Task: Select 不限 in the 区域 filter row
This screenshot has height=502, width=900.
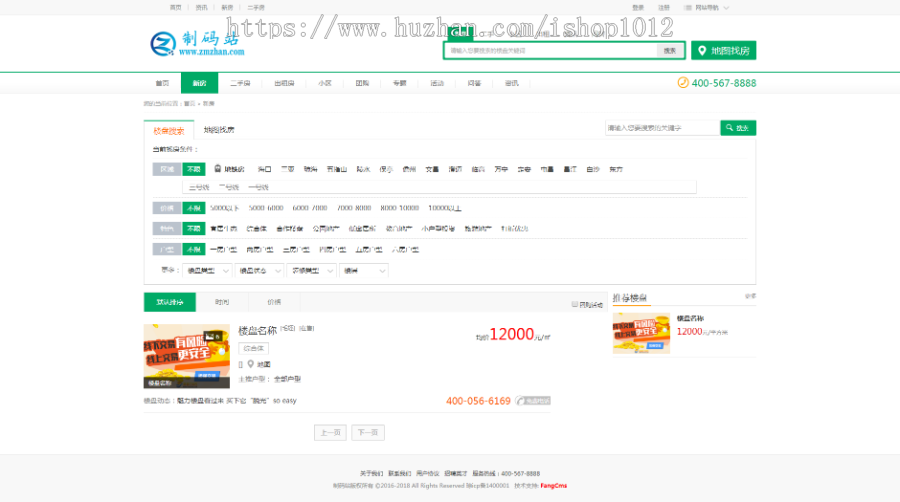Action: point(193,169)
